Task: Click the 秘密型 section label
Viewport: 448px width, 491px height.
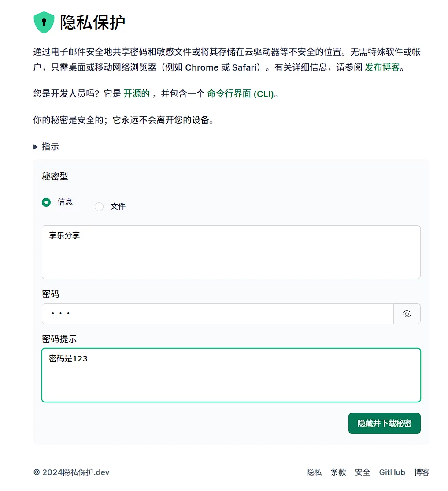Action: click(x=55, y=177)
